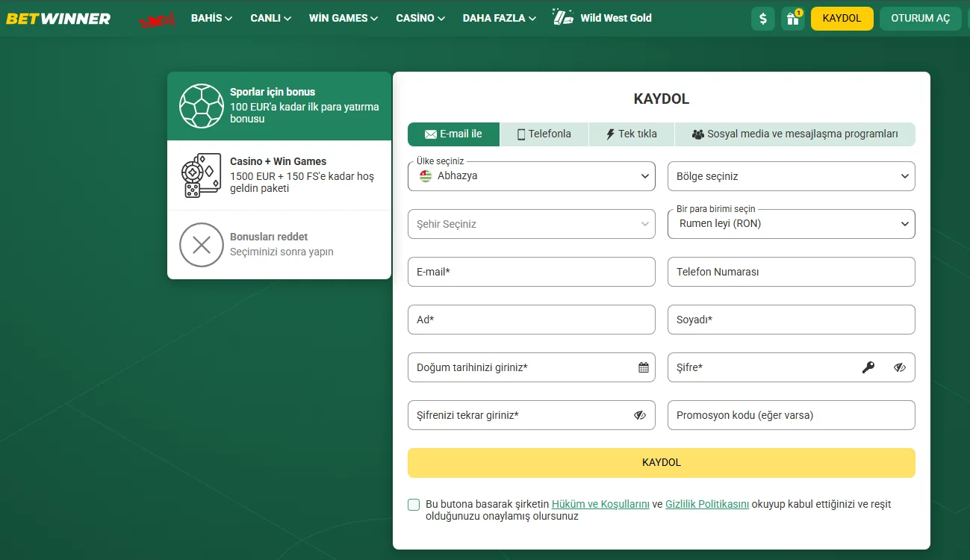Image resolution: width=970 pixels, height=560 pixels.
Task: Select the football sports bonus icon
Action: [202, 106]
